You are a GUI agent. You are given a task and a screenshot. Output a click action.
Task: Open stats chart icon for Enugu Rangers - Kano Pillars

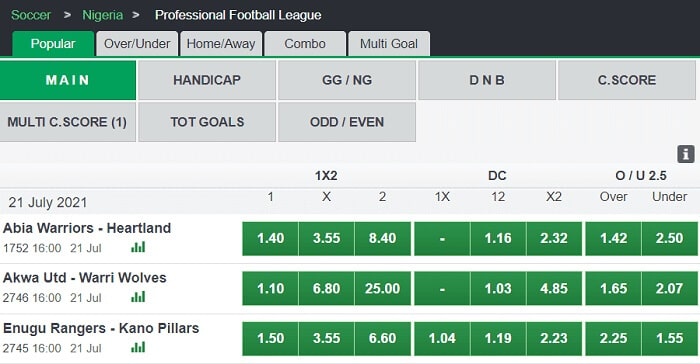coord(138,347)
